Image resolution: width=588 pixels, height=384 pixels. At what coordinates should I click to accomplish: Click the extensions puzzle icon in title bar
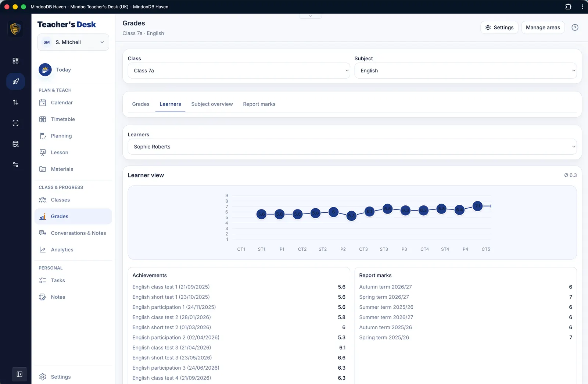[568, 7]
